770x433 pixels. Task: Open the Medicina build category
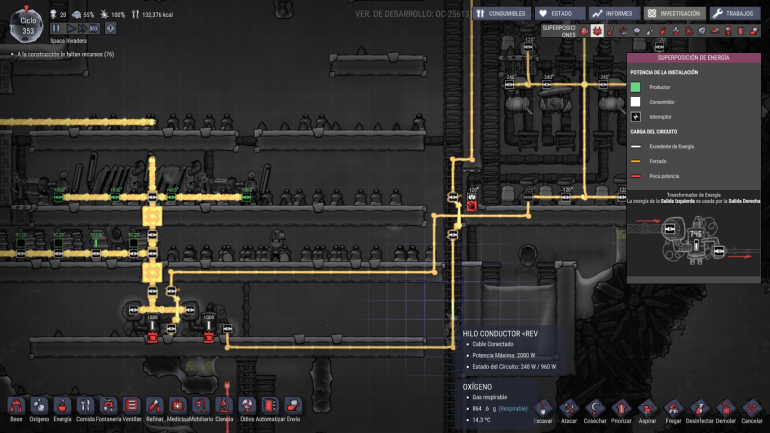point(177,409)
